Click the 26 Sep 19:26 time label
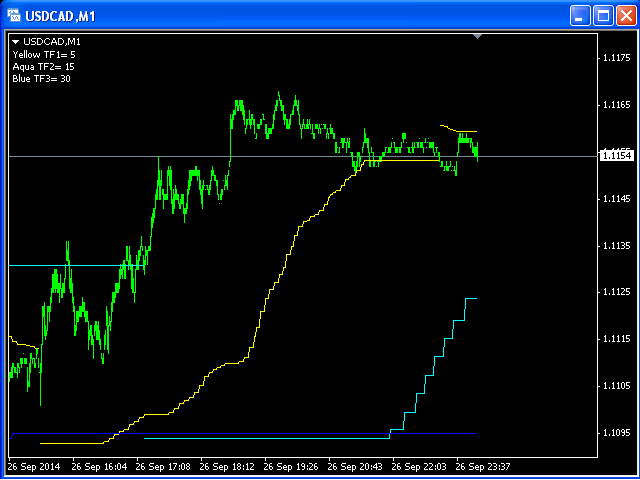The image size is (640, 480). (290, 466)
